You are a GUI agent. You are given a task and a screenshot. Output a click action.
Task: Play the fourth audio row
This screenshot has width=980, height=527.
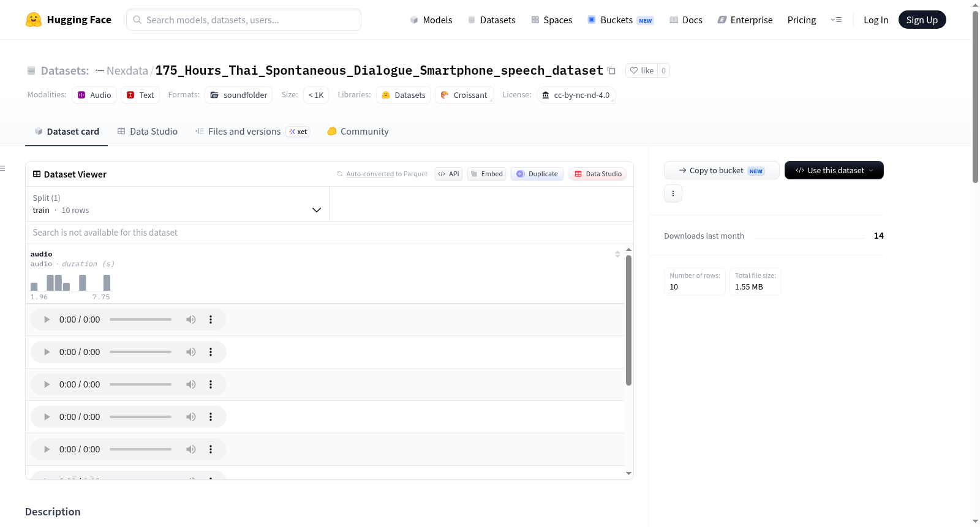(47, 417)
